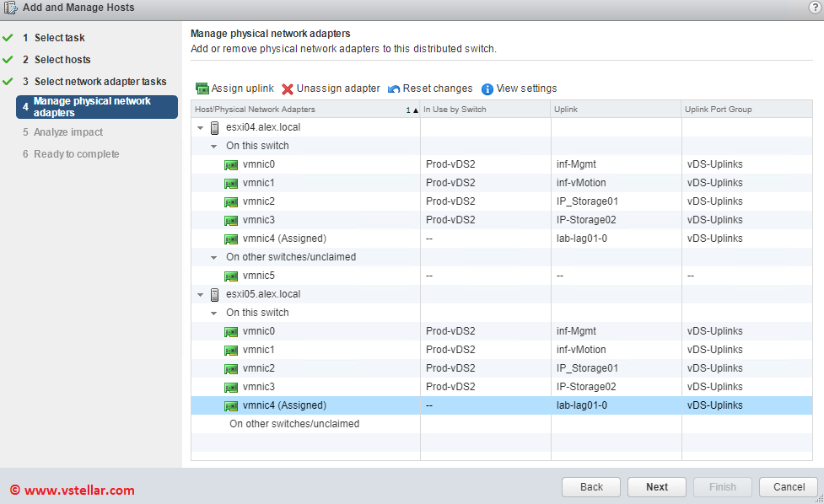Click the Assign uplink toolbar icon
The image size is (824, 504).
tap(202, 88)
